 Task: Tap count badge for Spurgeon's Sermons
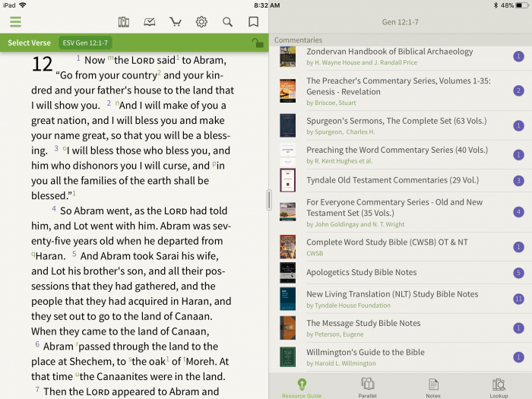(x=518, y=125)
